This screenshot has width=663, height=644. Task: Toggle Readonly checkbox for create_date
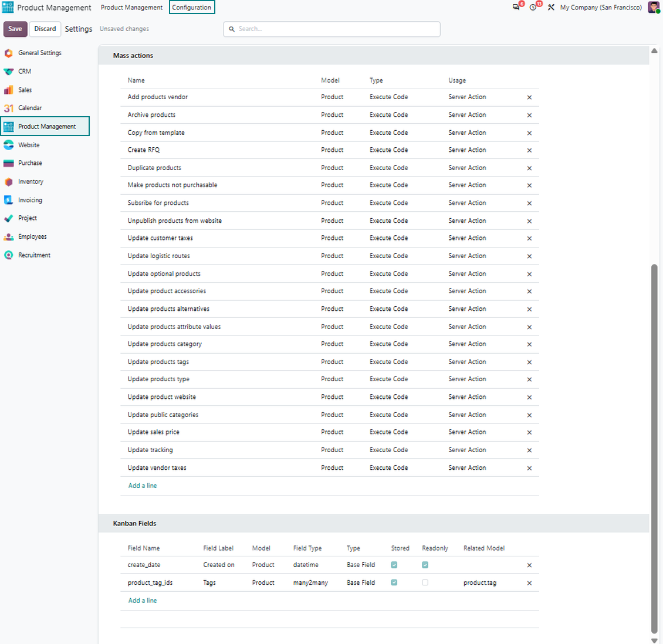click(425, 565)
